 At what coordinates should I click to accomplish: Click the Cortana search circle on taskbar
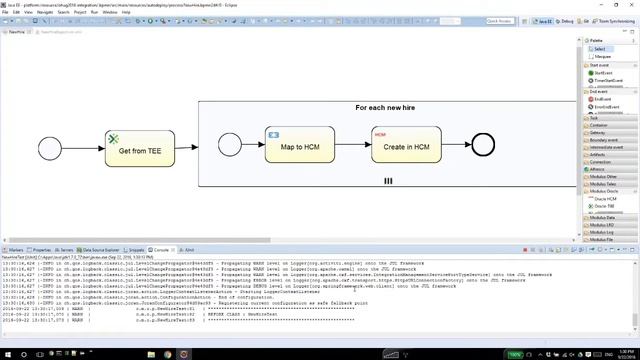point(24,354)
